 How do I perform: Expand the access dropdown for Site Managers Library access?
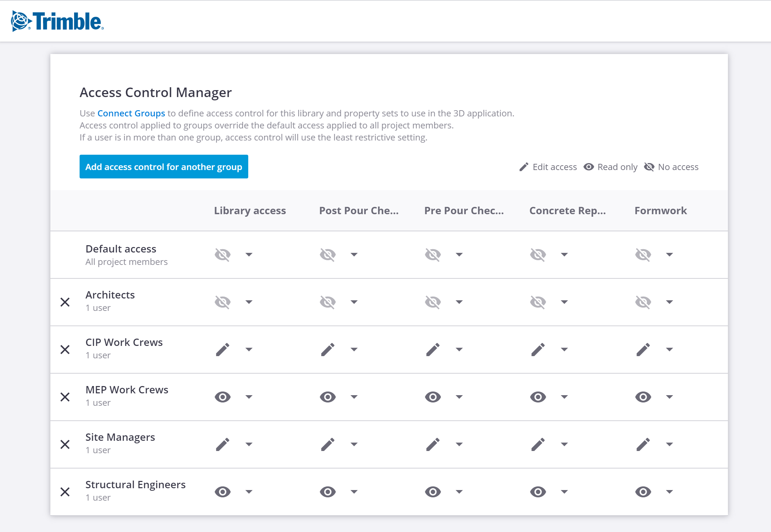click(249, 444)
